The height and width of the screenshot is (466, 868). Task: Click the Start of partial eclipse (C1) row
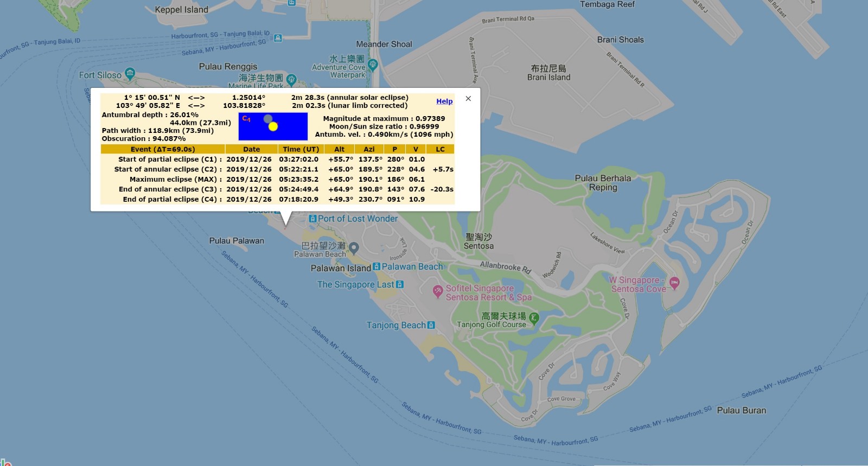pyautogui.click(x=277, y=159)
